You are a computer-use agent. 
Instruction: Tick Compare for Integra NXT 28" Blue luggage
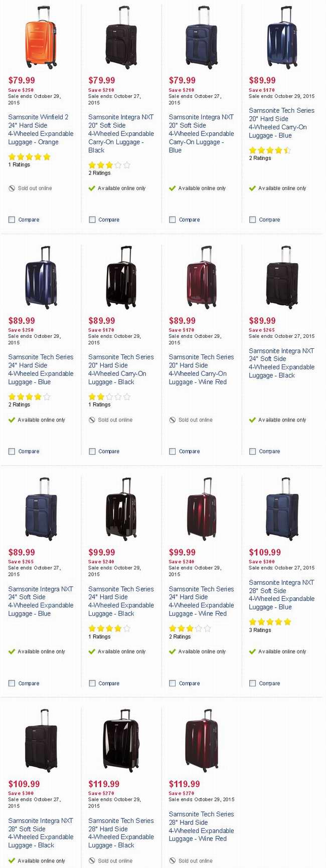(x=252, y=683)
